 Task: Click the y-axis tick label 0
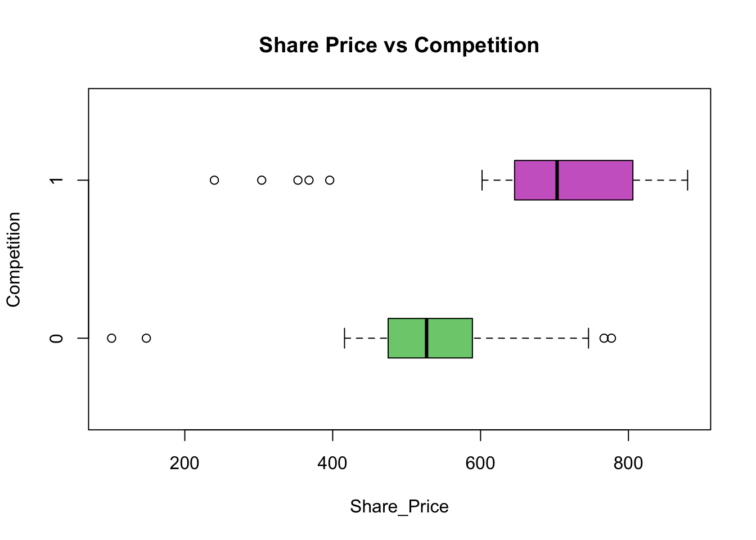click(x=56, y=338)
